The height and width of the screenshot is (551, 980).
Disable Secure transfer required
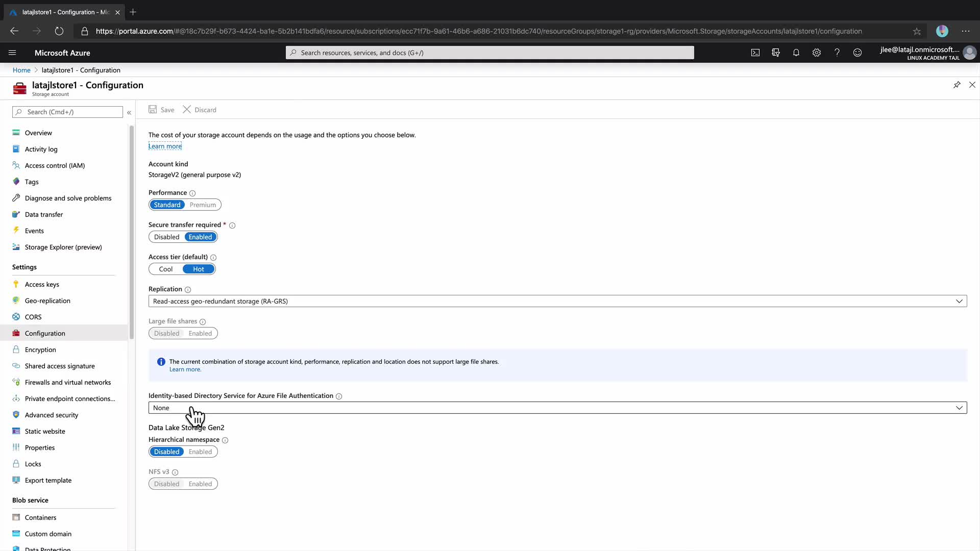[x=167, y=237]
